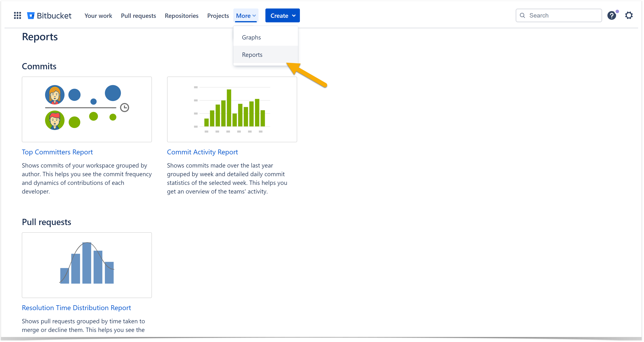This screenshot has height=342, width=644.
Task: Click the Reports page heading
Action: pos(40,37)
